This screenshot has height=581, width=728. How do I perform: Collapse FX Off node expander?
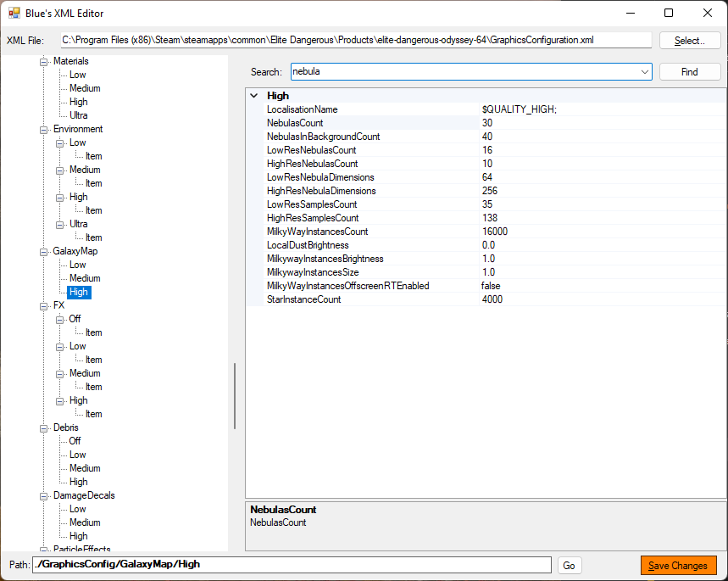click(x=60, y=320)
